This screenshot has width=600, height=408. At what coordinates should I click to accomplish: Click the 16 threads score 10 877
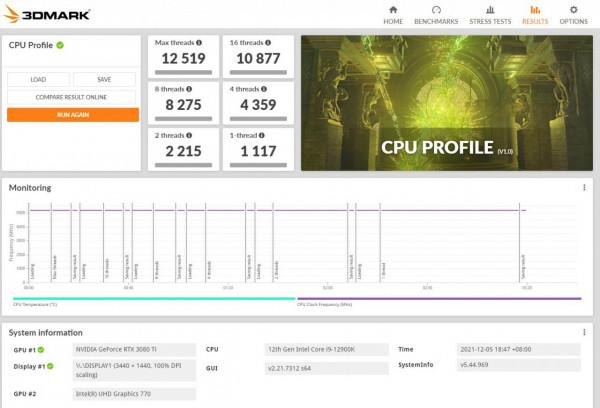click(x=258, y=59)
